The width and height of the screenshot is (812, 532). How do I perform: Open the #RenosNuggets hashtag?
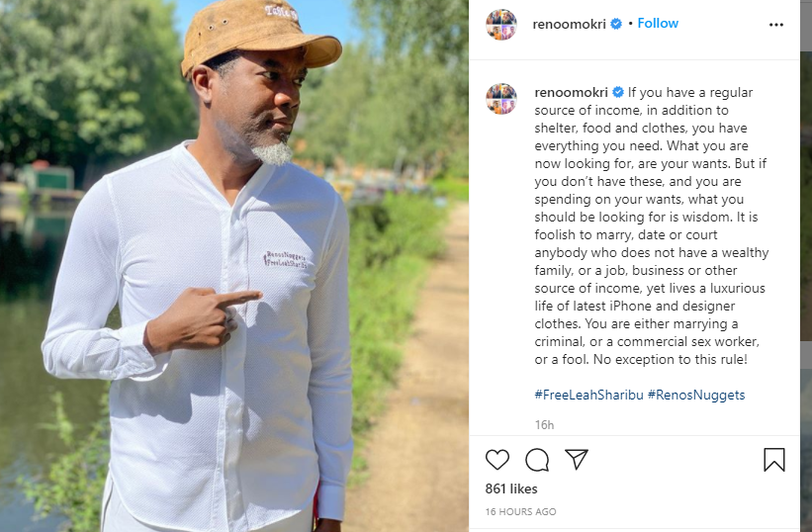[696, 395]
